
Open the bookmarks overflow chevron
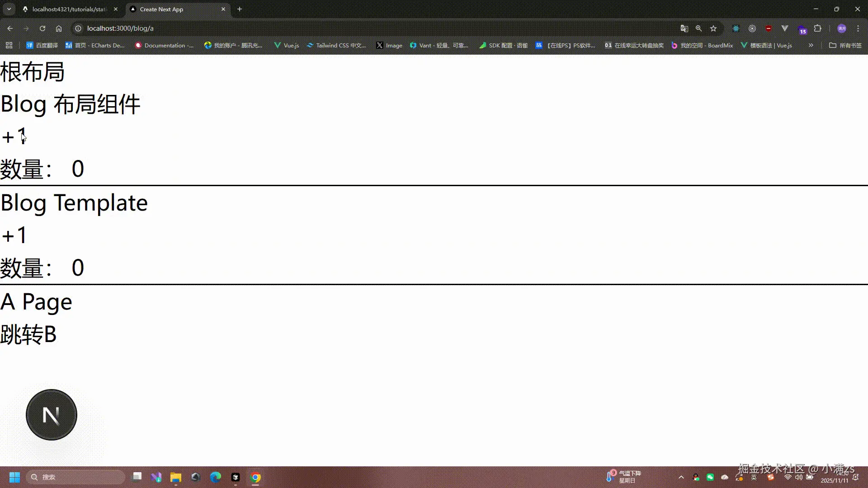pos(811,45)
